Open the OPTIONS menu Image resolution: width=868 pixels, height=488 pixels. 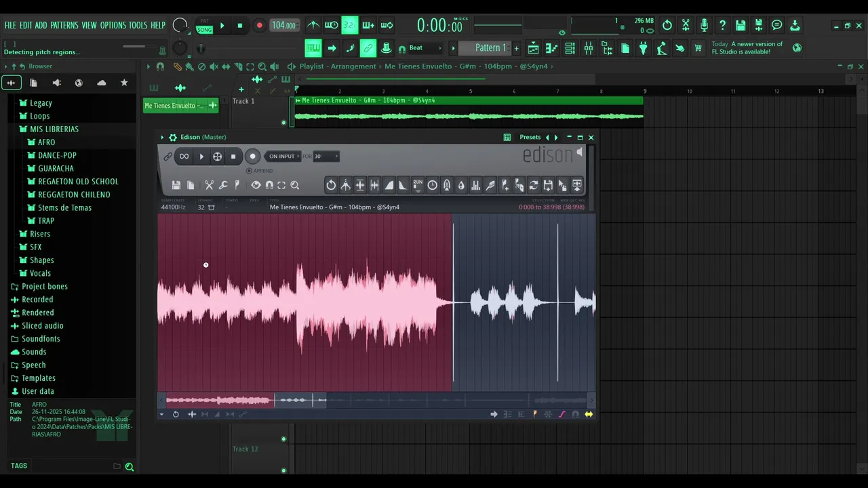click(113, 25)
